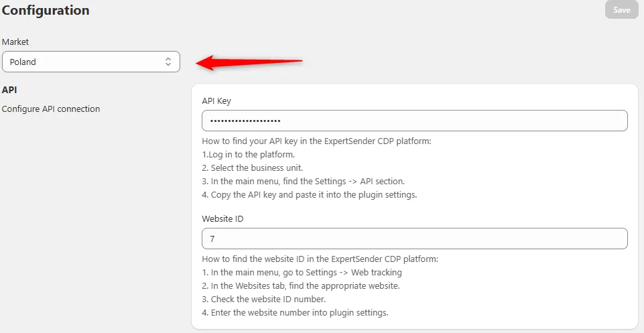
Task: Click the 'How to find the website ID' line
Action: (320, 259)
